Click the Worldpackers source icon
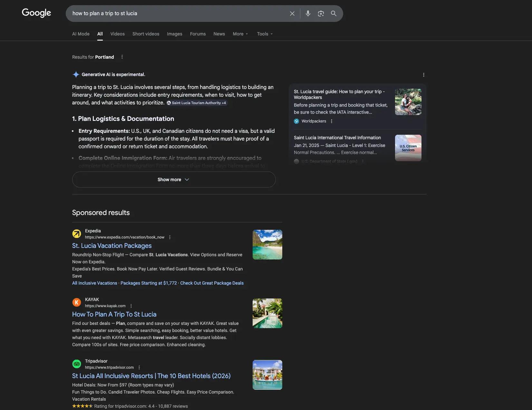This screenshot has width=532, height=410. (296, 121)
